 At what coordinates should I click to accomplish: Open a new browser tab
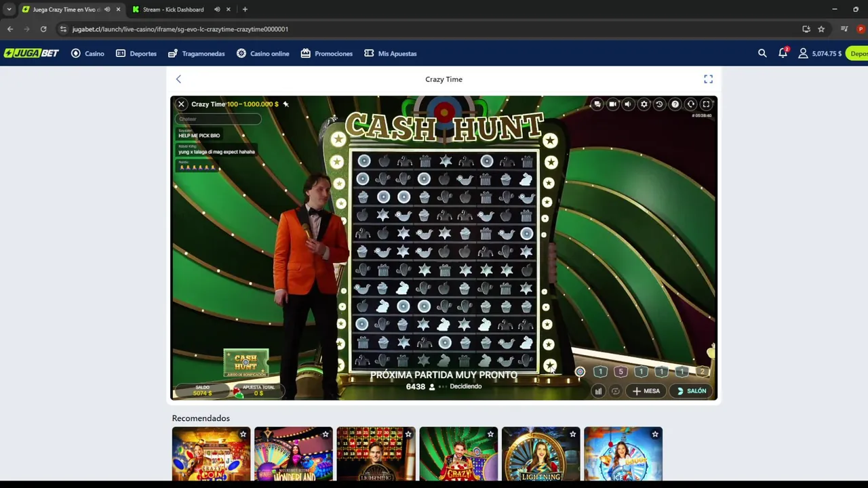coord(245,9)
